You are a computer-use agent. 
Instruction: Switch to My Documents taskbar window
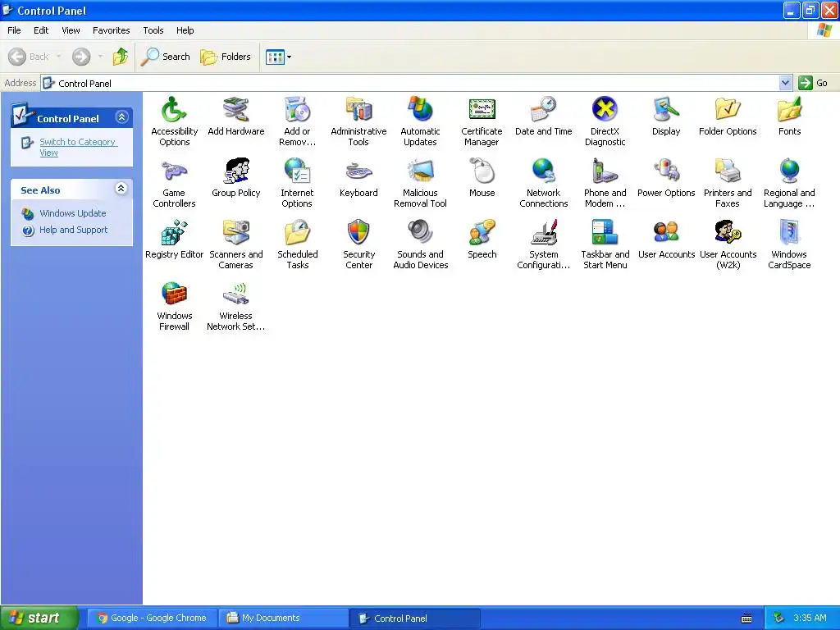point(283,619)
